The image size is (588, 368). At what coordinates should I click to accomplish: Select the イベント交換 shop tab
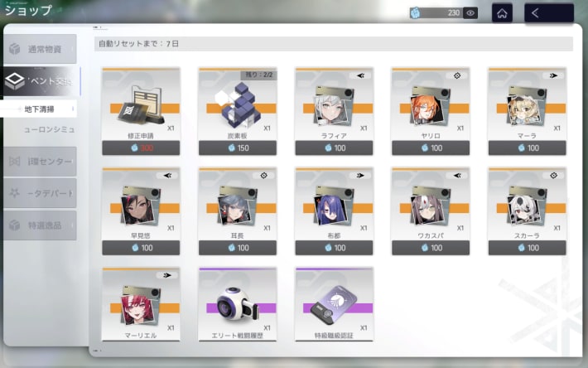click(x=40, y=80)
